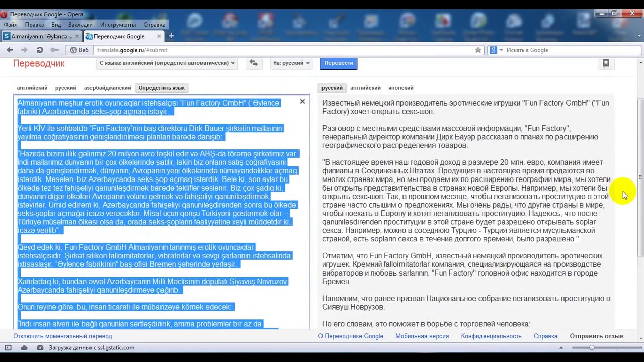Open the Вид menu
Image resolution: width=644 pixels, height=362 pixels.
tap(56, 24)
